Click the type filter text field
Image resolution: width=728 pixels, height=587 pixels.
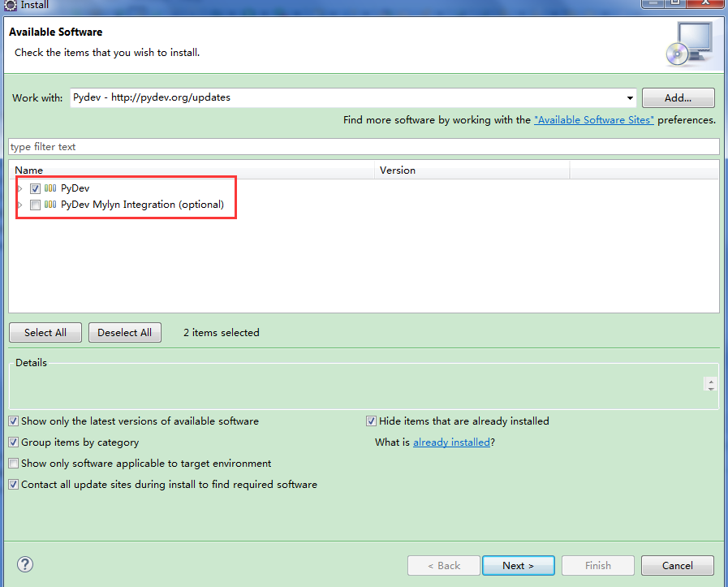[364, 147]
